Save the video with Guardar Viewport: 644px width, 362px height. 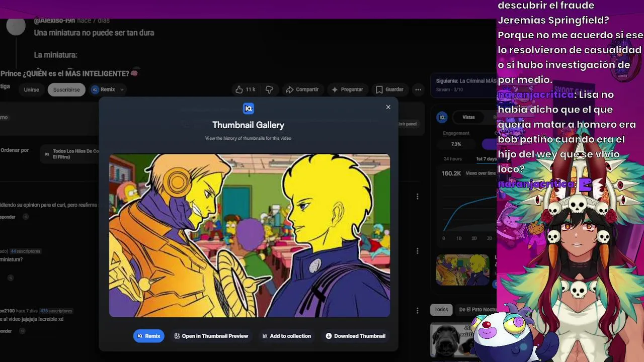(x=390, y=89)
